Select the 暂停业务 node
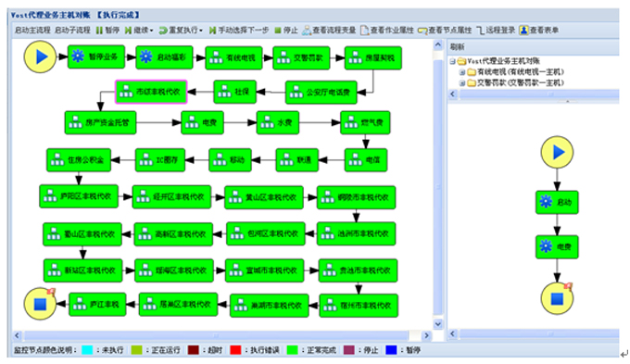Screen dimensions: 630x364 click(96, 56)
